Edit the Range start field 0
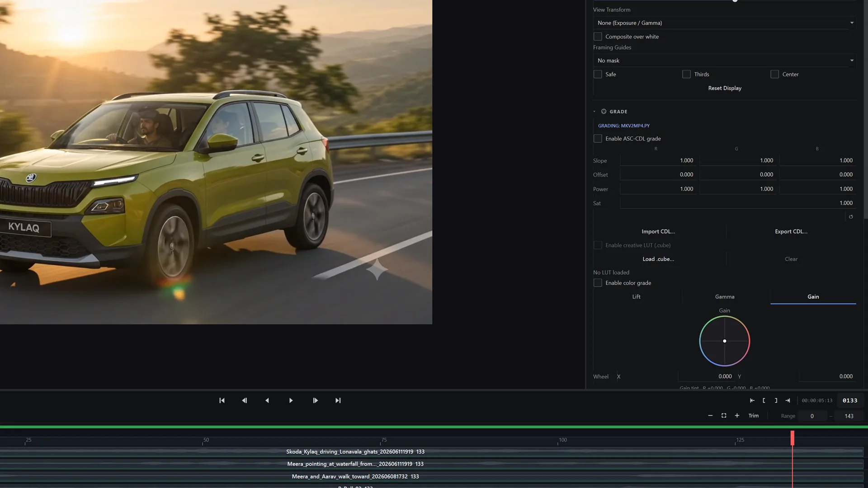Viewport: 868px width, 488px height. coord(812,416)
